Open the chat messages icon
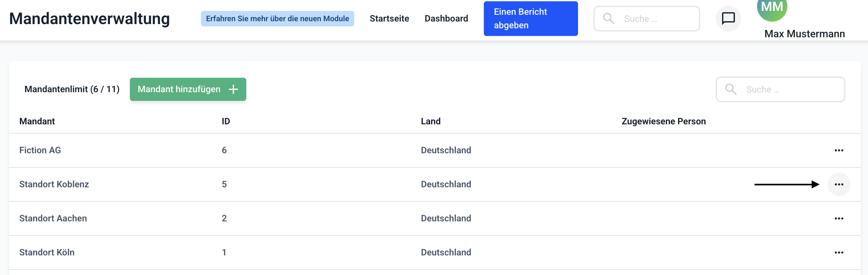868x275 pixels. pos(728,19)
